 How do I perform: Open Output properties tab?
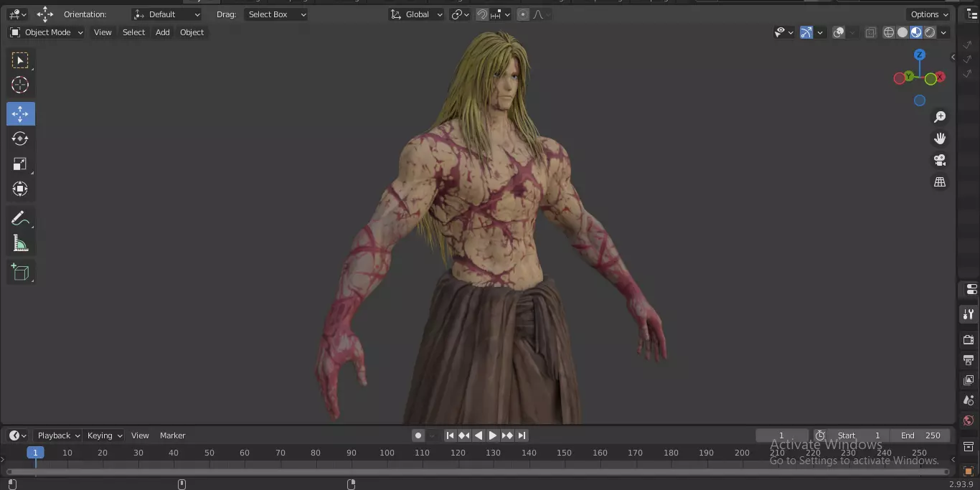pos(969,359)
